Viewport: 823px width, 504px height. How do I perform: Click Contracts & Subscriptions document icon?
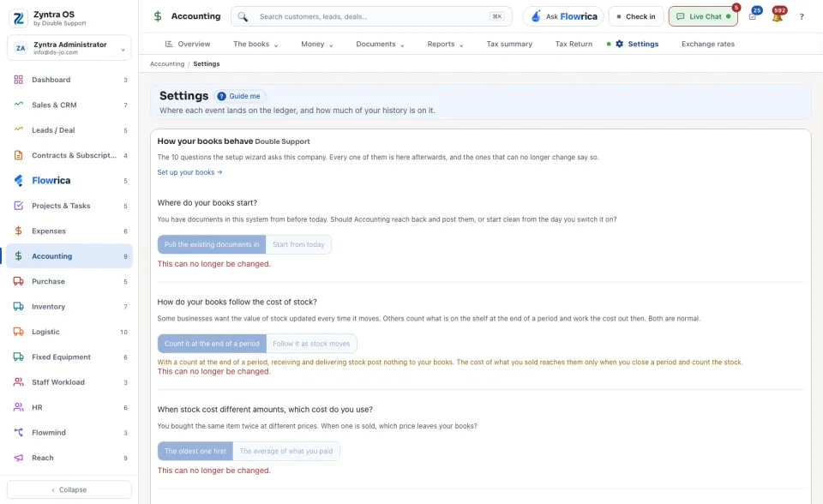coord(18,155)
